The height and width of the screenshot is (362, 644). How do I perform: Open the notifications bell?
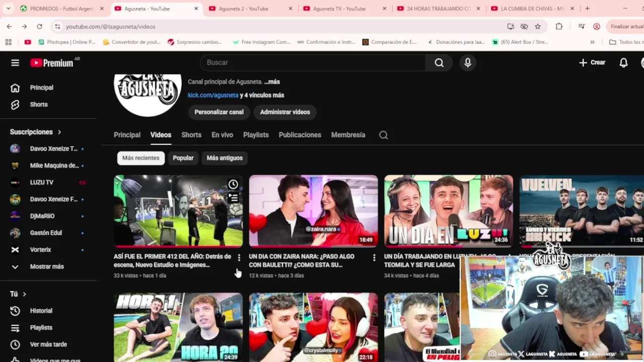(623, 62)
